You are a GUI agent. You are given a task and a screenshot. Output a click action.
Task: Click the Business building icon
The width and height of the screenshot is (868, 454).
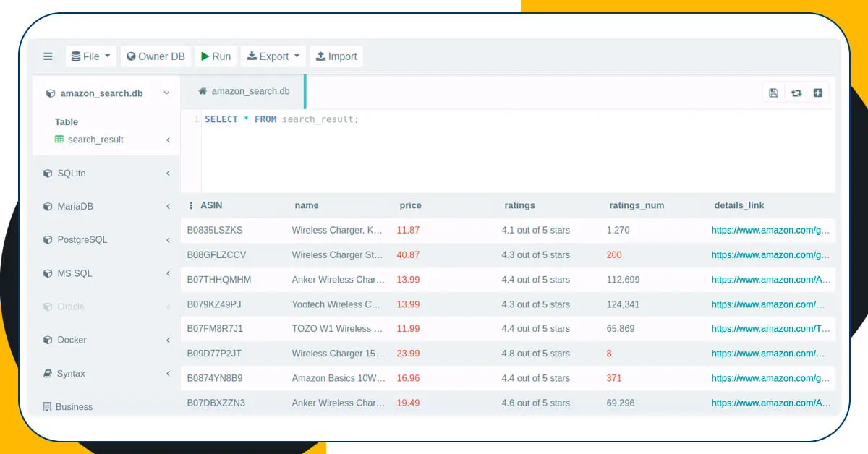coord(48,407)
